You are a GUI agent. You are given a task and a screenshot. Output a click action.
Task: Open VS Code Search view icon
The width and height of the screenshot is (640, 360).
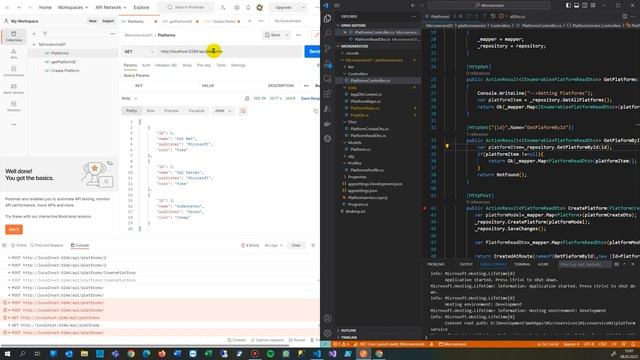(327, 33)
